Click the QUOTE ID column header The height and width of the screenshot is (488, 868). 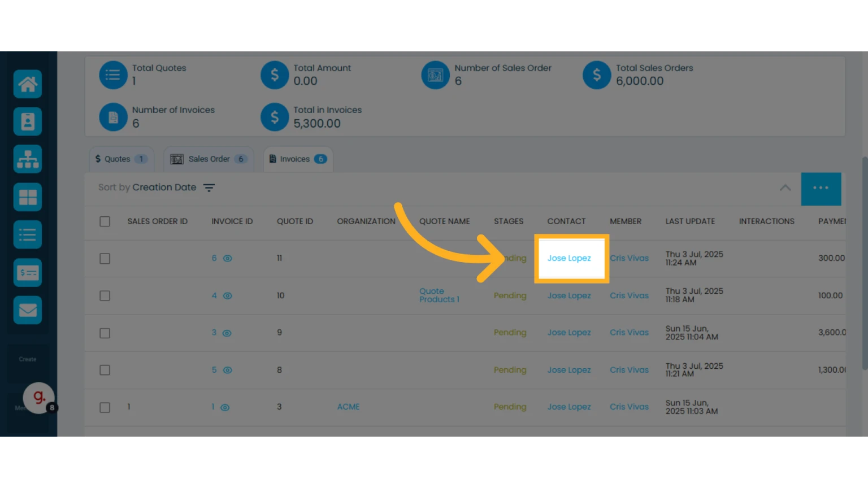click(295, 221)
